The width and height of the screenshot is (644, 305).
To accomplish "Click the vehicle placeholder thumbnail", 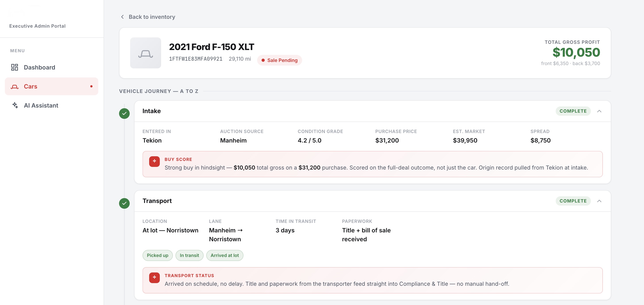I will pos(145,53).
